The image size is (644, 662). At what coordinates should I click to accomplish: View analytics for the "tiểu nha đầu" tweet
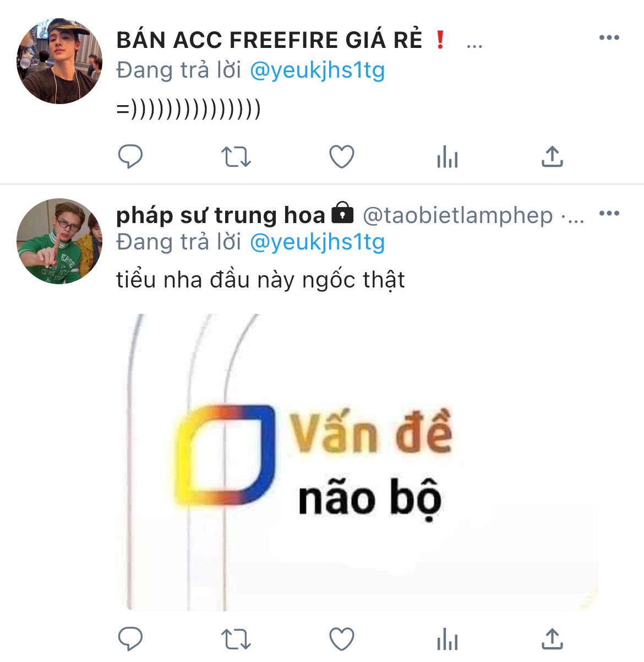click(447, 640)
